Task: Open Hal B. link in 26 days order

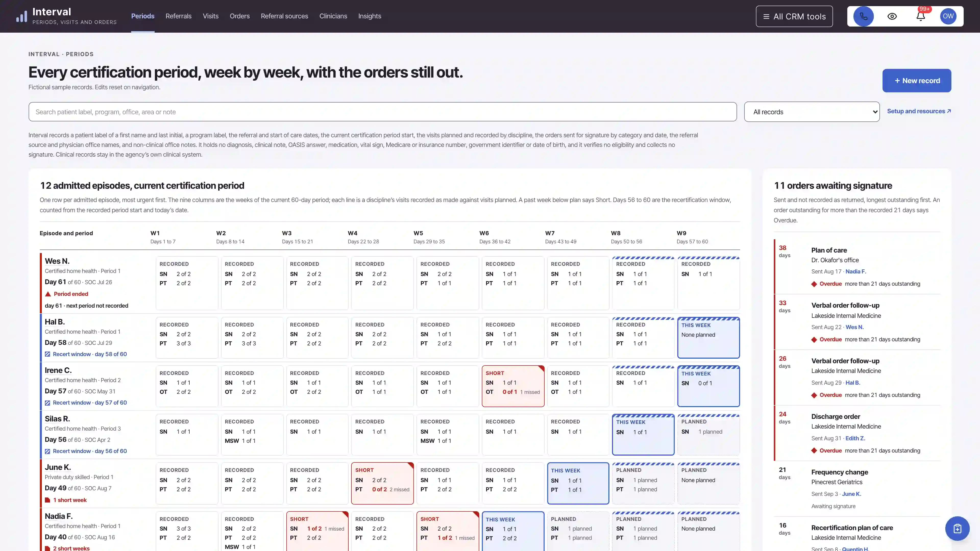Action: click(x=853, y=383)
